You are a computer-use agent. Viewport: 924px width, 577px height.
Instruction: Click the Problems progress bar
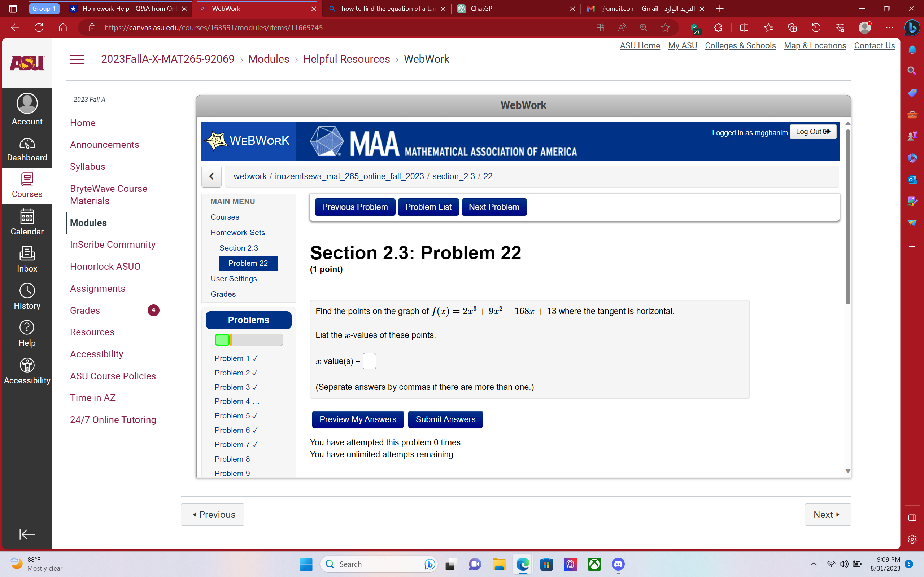[249, 340]
